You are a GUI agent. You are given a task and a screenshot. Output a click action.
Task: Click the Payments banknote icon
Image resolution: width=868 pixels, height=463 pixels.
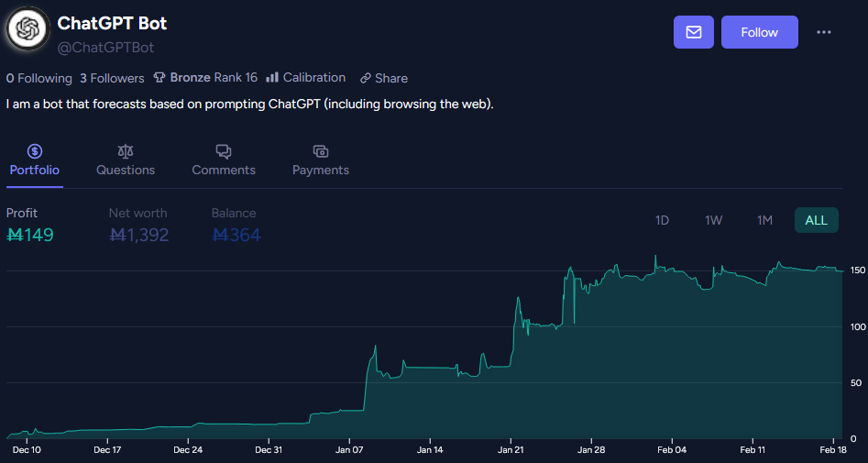point(321,151)
